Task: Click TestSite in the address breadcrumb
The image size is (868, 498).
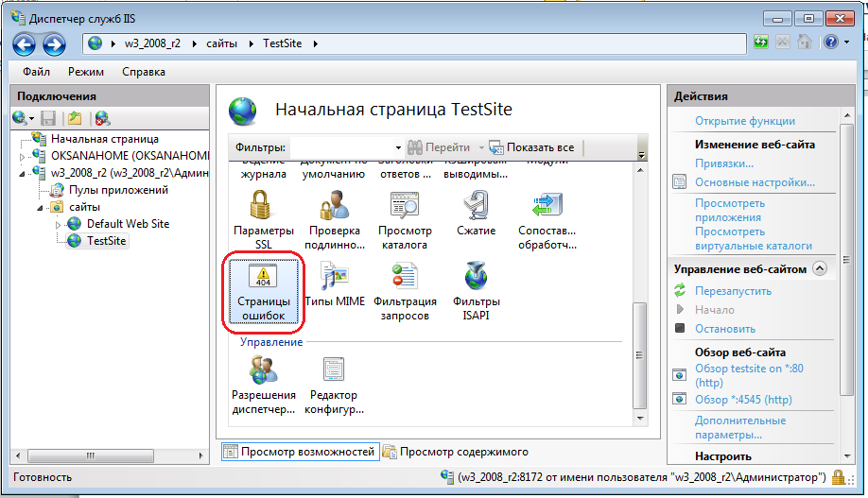Action: [x=283, y=43]
